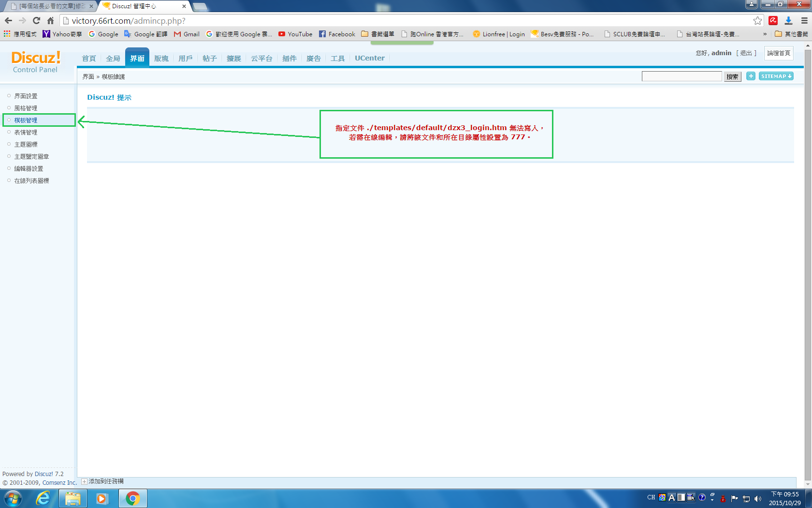Click the 搜索 search button
The width and height of the screenshot is (812, 508).
click(733, 76)
